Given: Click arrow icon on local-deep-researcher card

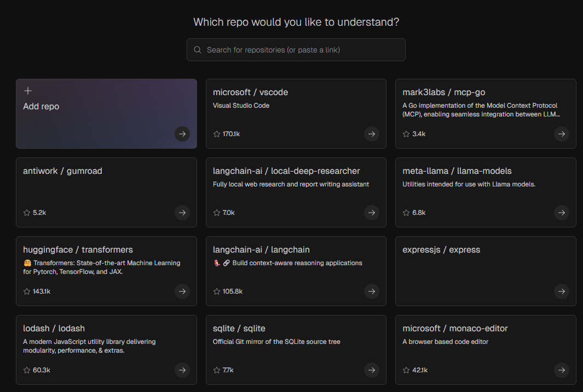Looking at the screenshot, I should pos(372,213).
